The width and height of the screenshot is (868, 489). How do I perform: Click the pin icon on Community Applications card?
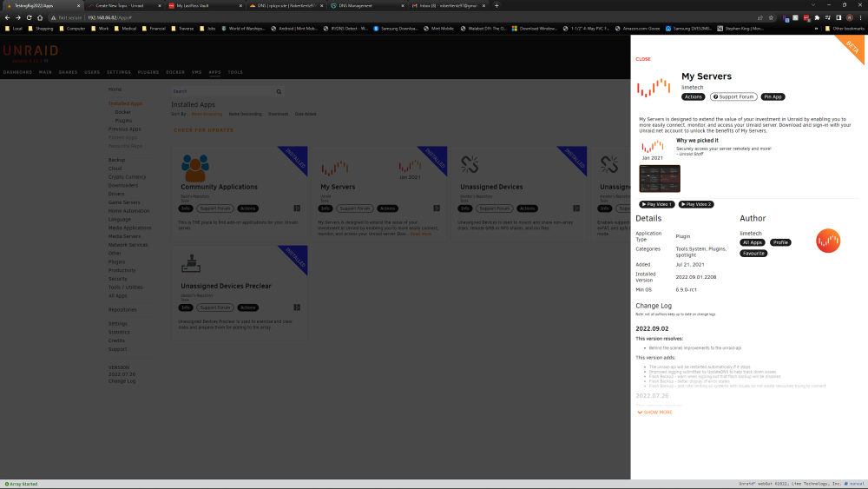click(297, 208)
